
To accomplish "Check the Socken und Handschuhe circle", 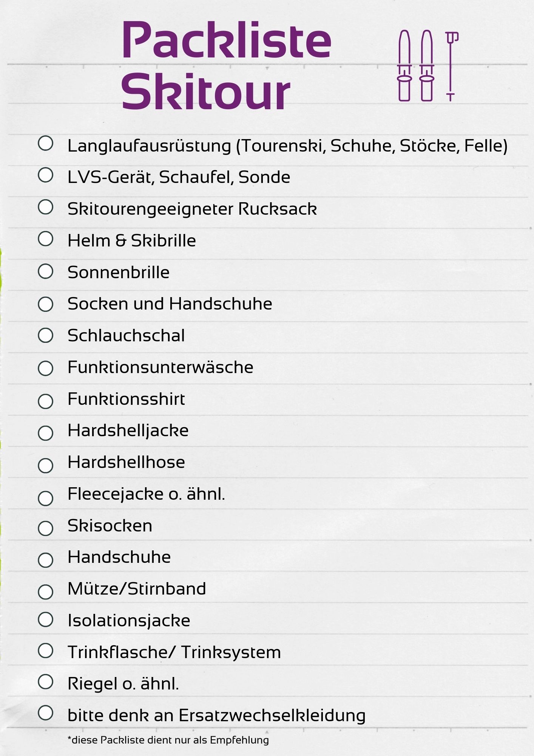I will point(46,304).
